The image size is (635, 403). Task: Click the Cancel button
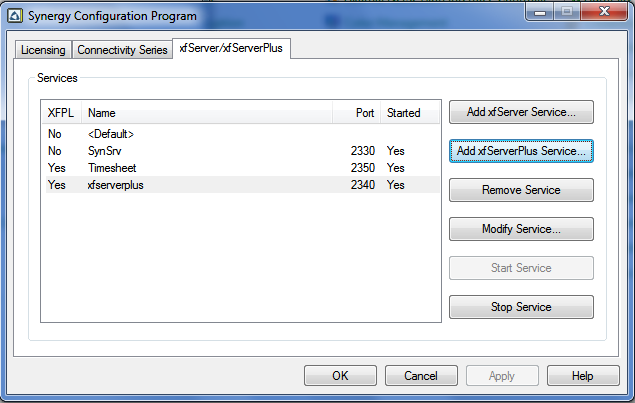point(421,376)
